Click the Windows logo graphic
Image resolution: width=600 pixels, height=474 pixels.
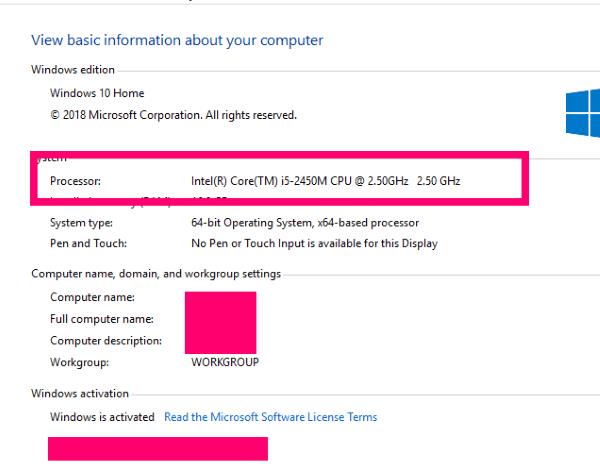coord(583,113)
